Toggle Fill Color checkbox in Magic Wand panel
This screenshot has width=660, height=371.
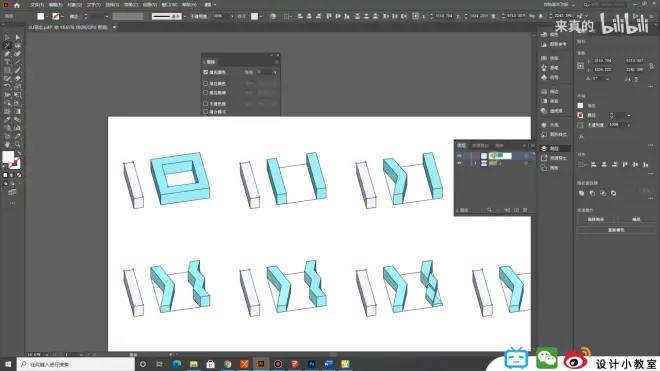(205, 72)
